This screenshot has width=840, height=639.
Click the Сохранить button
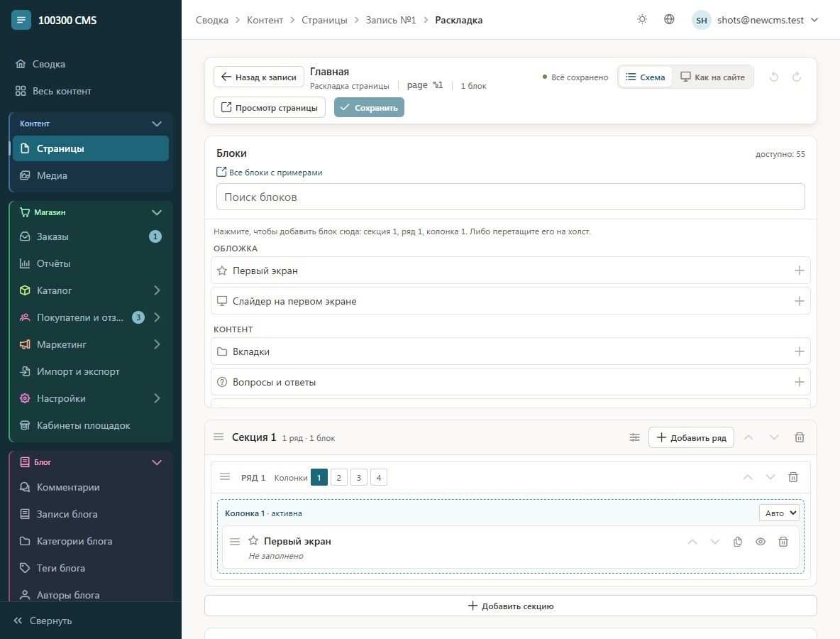coord(369,108)
